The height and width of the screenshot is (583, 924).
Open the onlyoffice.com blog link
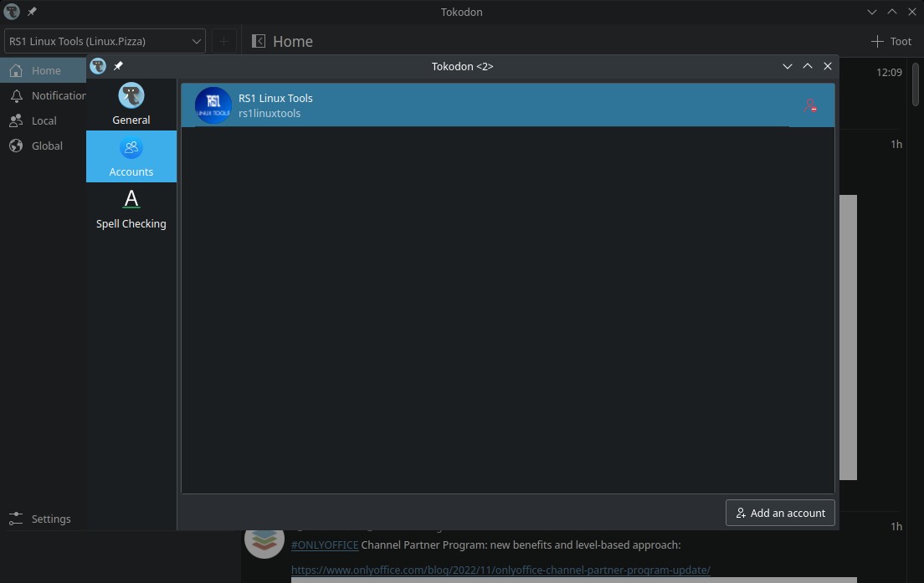pyautogui.click(x=501, y=570)
